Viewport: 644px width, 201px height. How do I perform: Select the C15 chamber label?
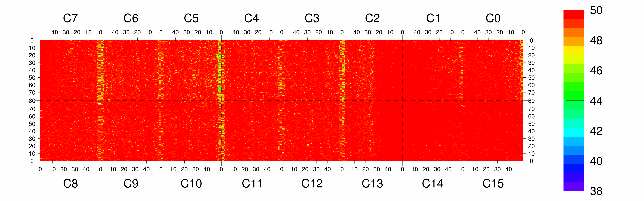(x=493, y=184)
